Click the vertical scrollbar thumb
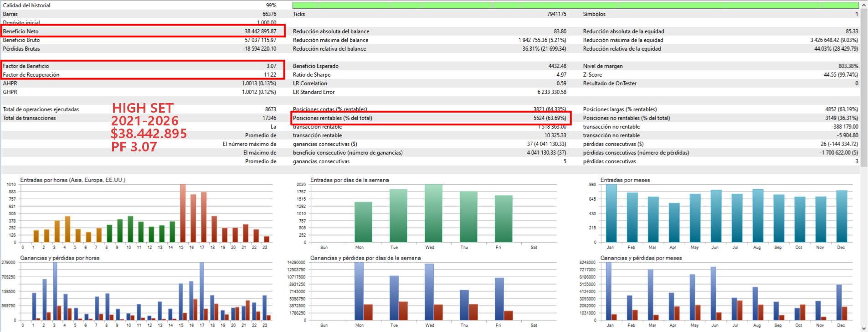The height and width of the screenshot is (332, 868). (x=863, y=88)
